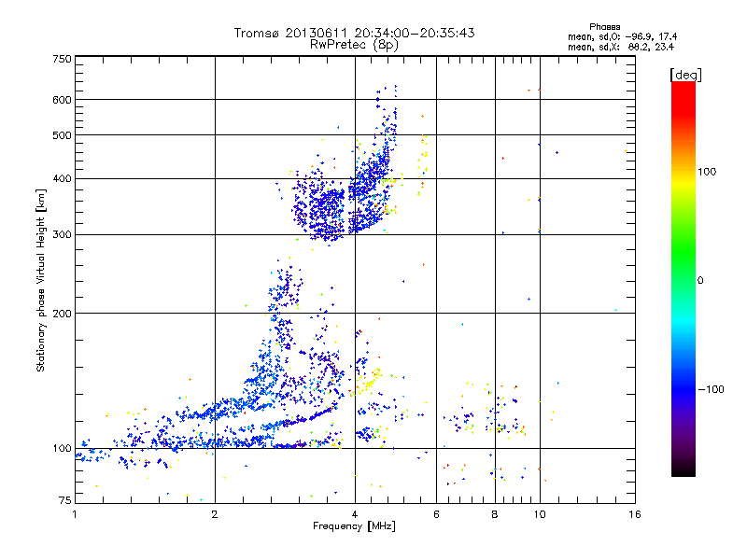This screenshot has width=747, height=560.
Task: Click the colorbar '100' tick label
Action: (707, 172)
